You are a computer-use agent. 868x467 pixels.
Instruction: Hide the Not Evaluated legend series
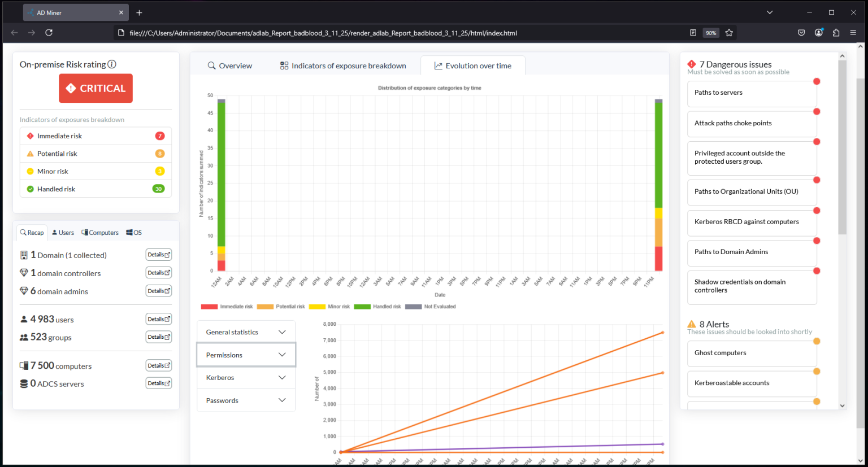[431, 307]
